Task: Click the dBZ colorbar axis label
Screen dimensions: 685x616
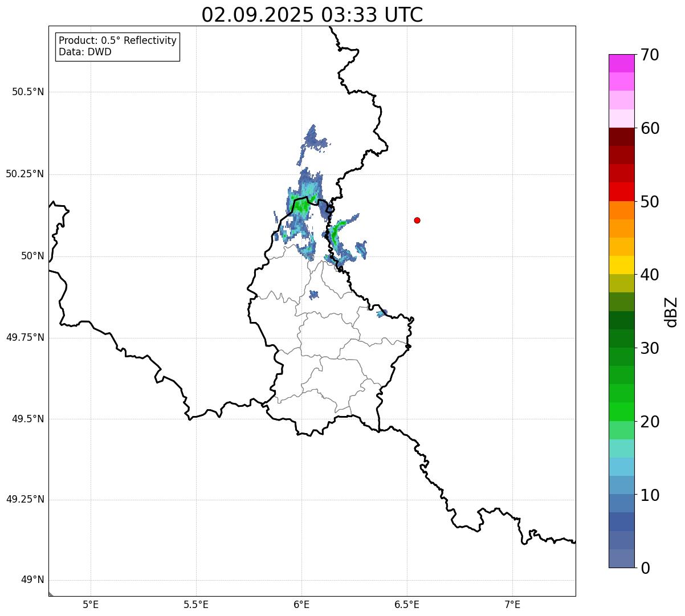Action: (x=671, y=312)
